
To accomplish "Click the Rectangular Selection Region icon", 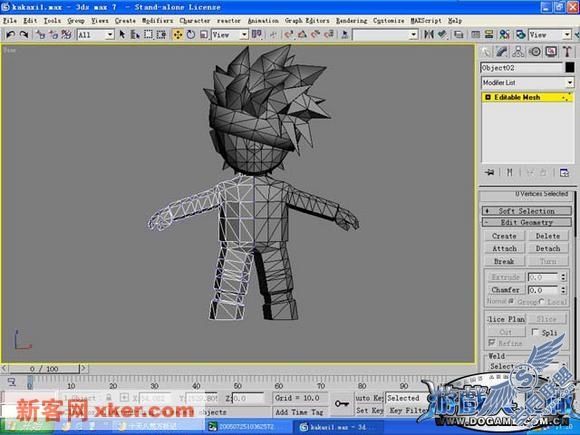I will tap(148, 35).
